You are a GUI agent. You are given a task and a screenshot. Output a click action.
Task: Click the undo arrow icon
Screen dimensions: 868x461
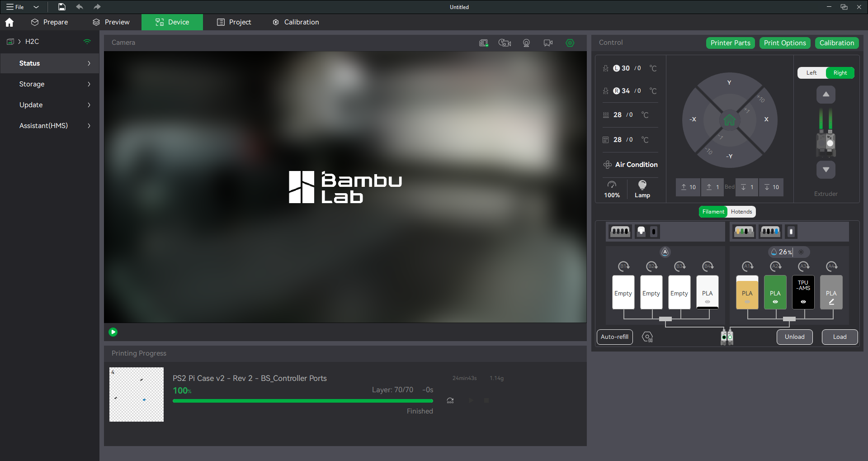coord(80,7)
